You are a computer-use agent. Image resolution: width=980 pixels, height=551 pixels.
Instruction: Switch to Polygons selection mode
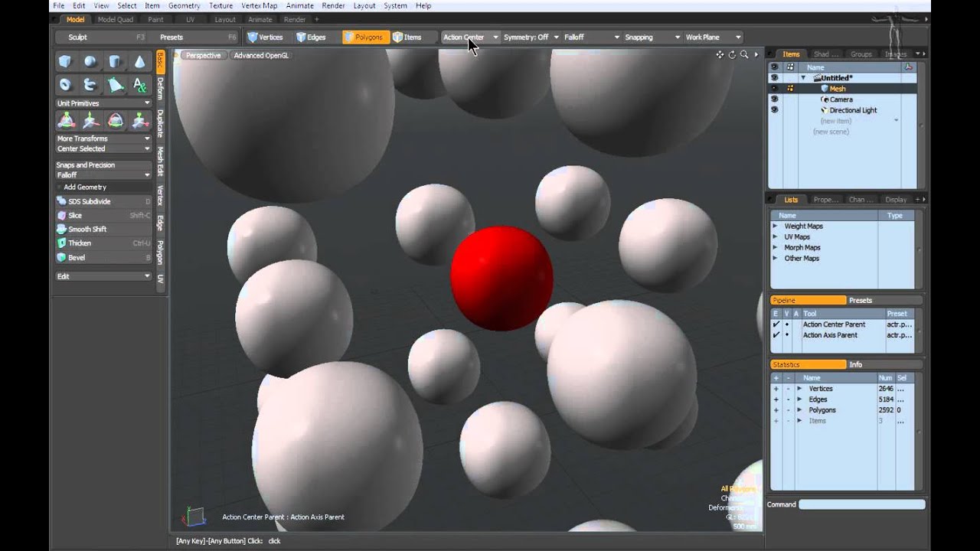(x=364, y=37)
